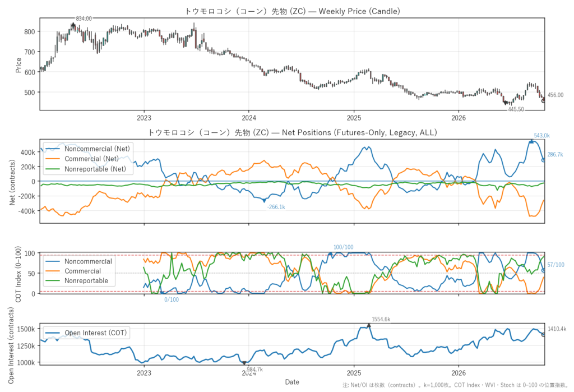
Task: Click the Noncommercial (Net) legend label
Action: pyautogui.click(x=97, y=149)
